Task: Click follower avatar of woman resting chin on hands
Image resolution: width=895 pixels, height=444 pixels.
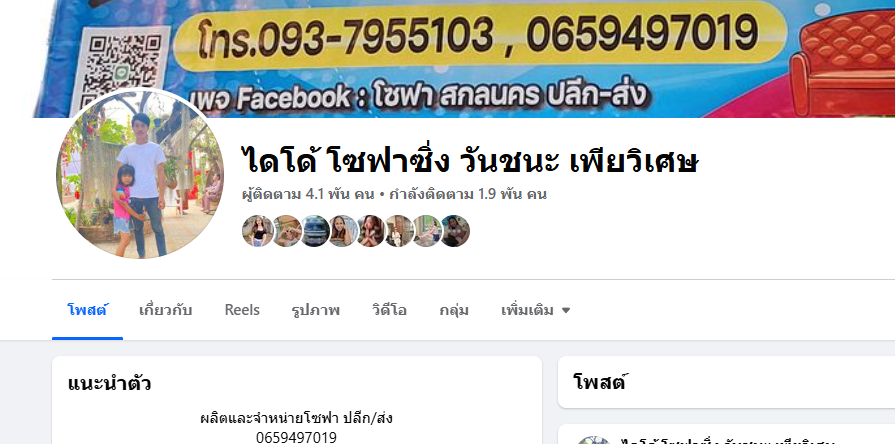Action: 371,231
